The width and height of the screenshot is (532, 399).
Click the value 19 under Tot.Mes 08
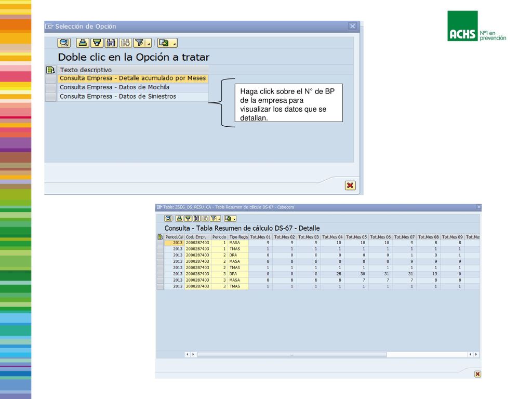(x=428, y=274)
